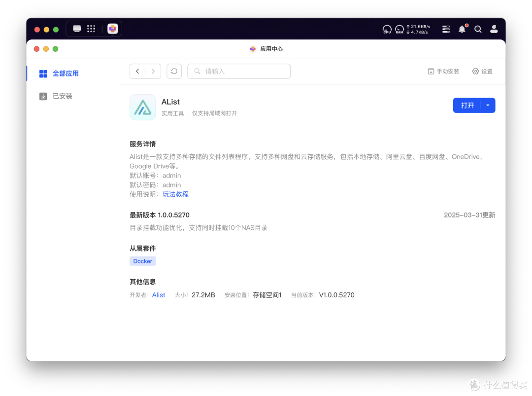Click the 仅支持局域网打开 note
Image resolution: width=532 pixels, height=396 pixels.
214,113
